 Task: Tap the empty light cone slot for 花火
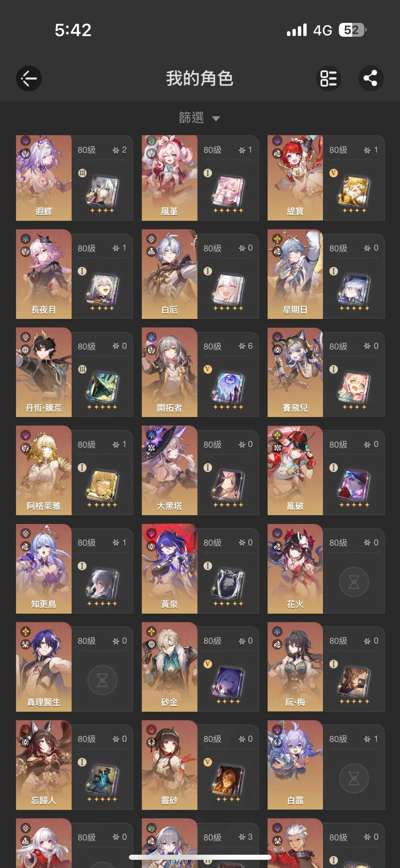coord(354,582)
